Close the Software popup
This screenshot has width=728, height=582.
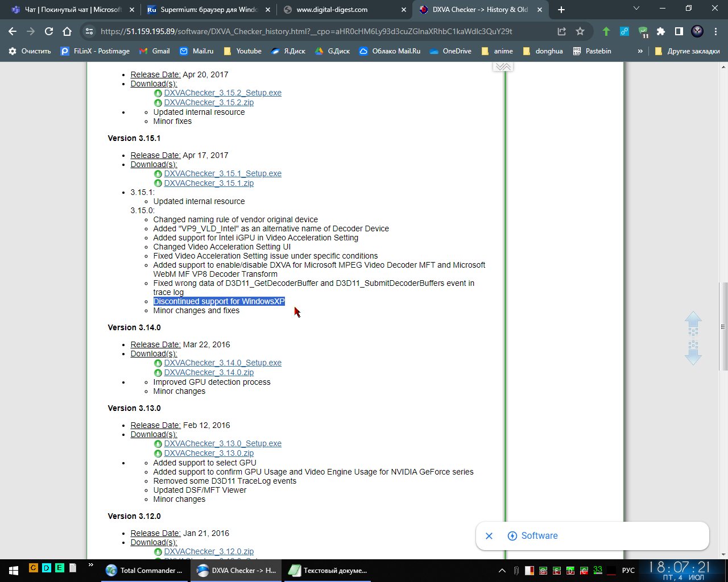tap(489, 536)
